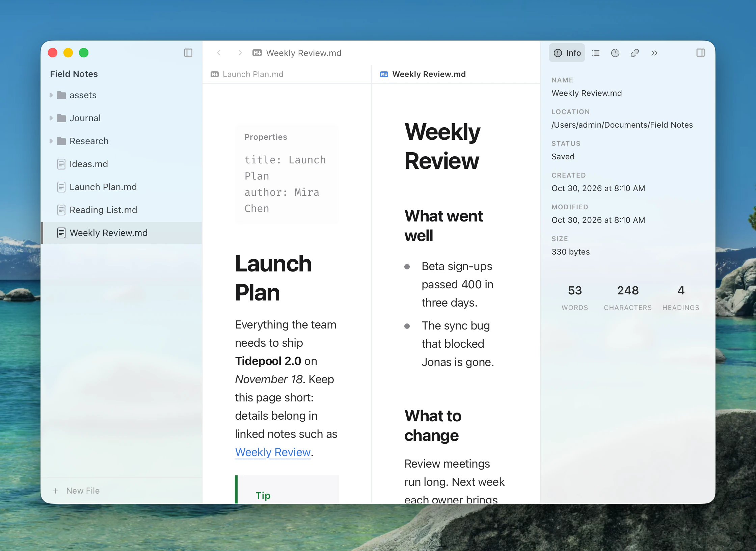756x551 pixels.
Task: Click the Launch Plan.md tab Markdown icon
Action: click(x=215, y=74)
